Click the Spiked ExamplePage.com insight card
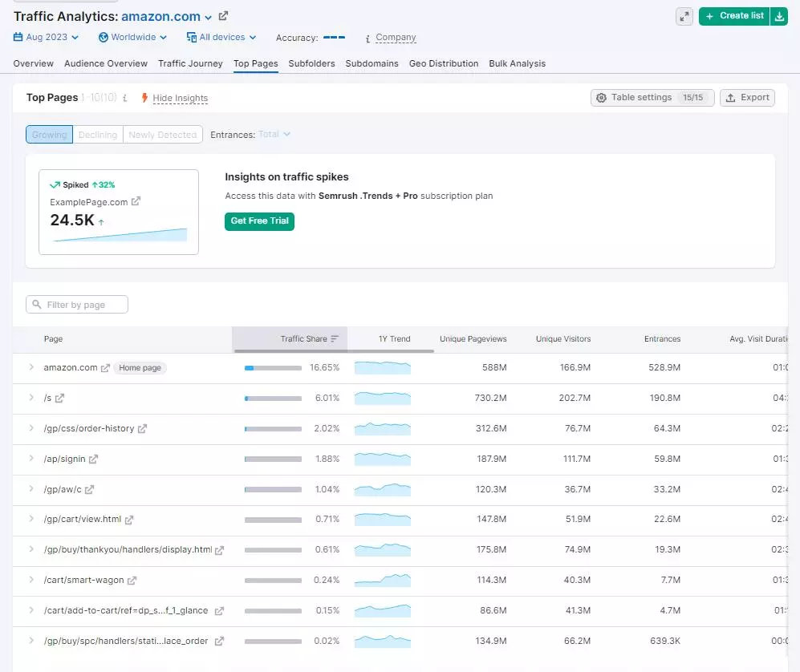 pos(119,212)
